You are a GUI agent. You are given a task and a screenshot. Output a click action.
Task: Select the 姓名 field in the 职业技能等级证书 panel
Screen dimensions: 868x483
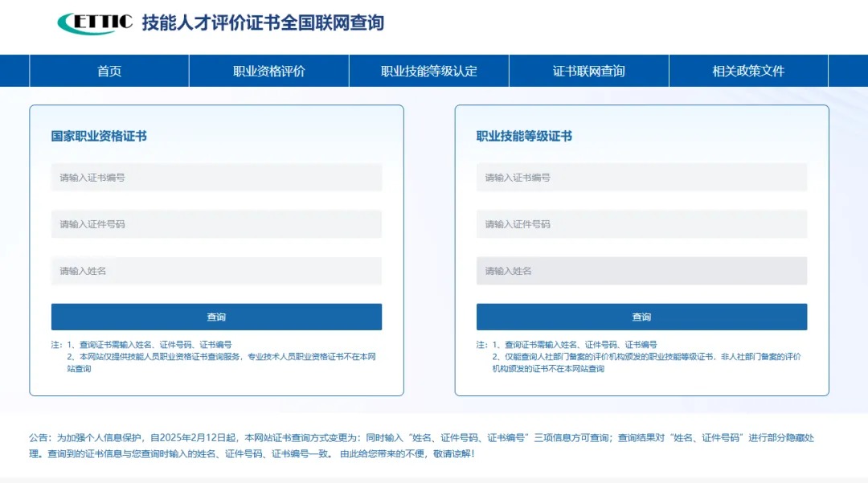(x=641, y=271)
